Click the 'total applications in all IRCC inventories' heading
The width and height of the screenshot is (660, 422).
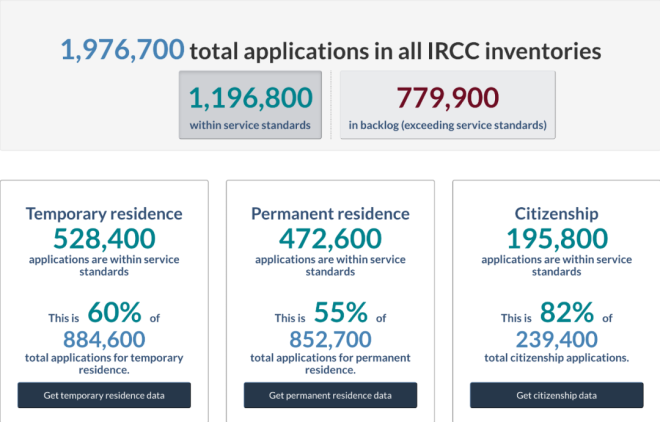pyautogui.click(x=395, y=50)
